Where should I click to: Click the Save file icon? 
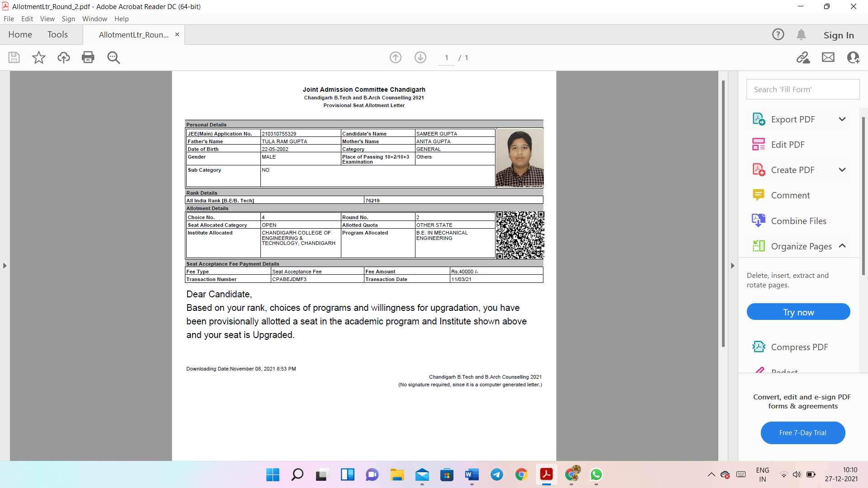(x=14, y=57)
